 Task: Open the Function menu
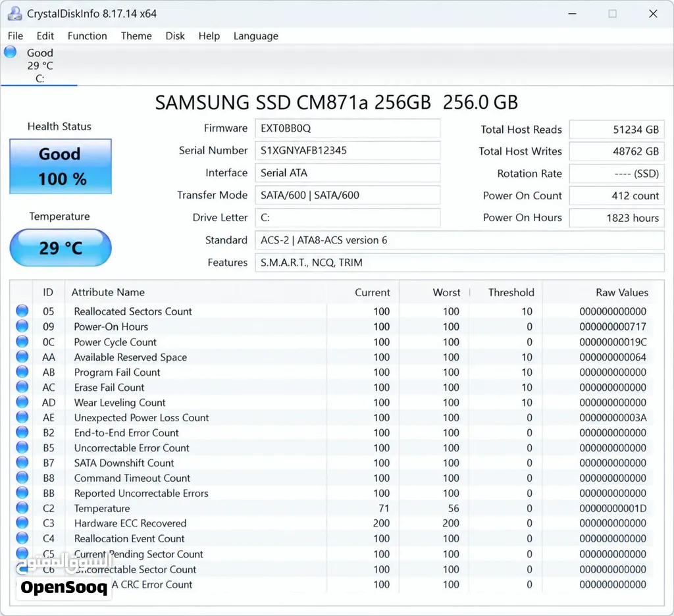[x=88, y=36]
